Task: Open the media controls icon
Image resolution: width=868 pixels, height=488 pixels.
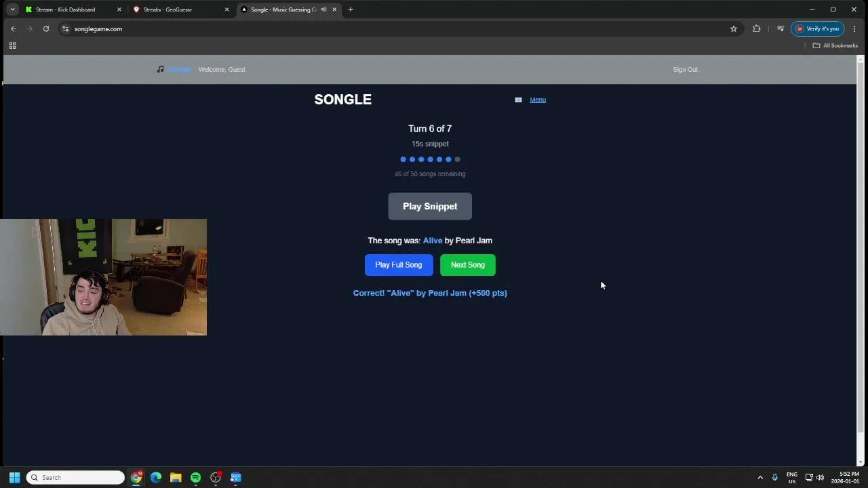Action: [x=781, y=28]
